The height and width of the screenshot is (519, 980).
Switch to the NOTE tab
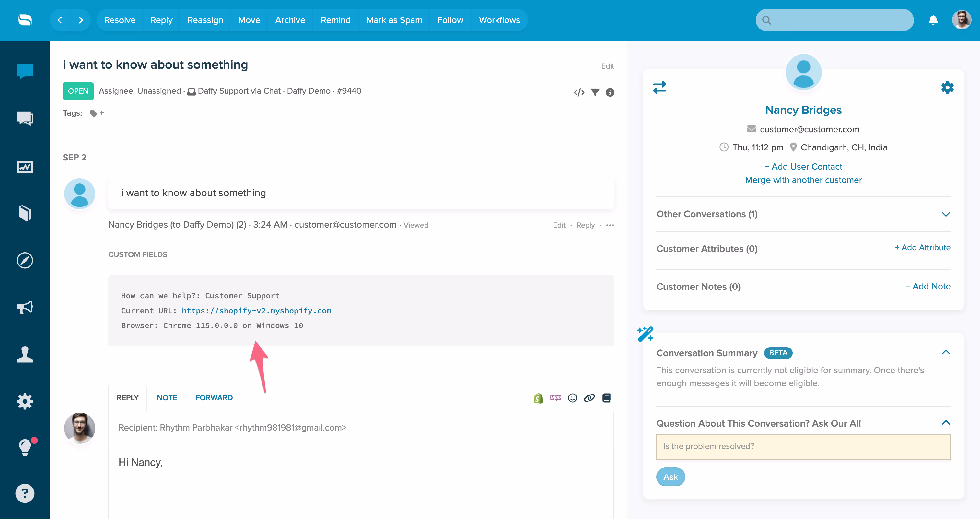167,398
